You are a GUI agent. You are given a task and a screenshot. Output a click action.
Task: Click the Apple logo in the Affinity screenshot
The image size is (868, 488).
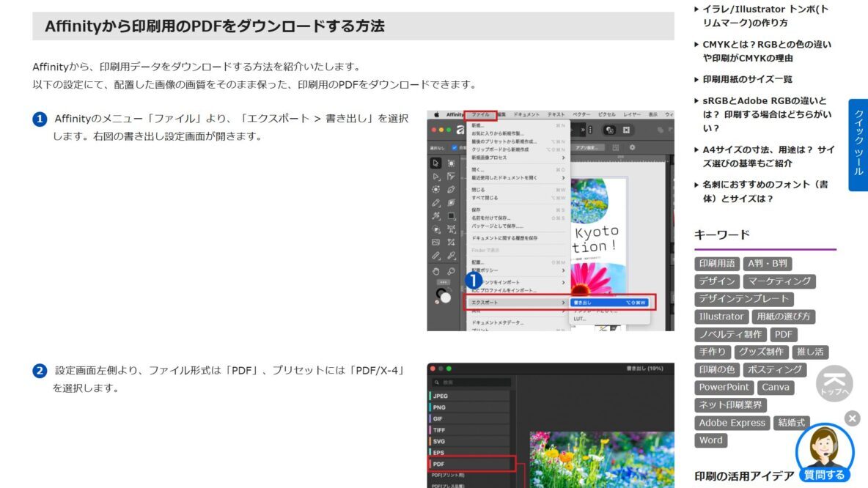pos(436,115)
